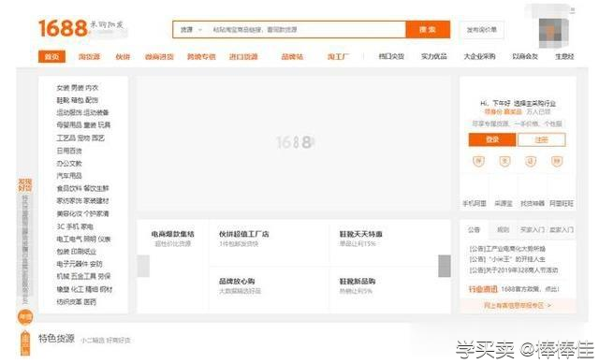Switch to the 买家入门 tab
Image resolution: width=599 pixels, height=364 pixels.
point(533,229)
